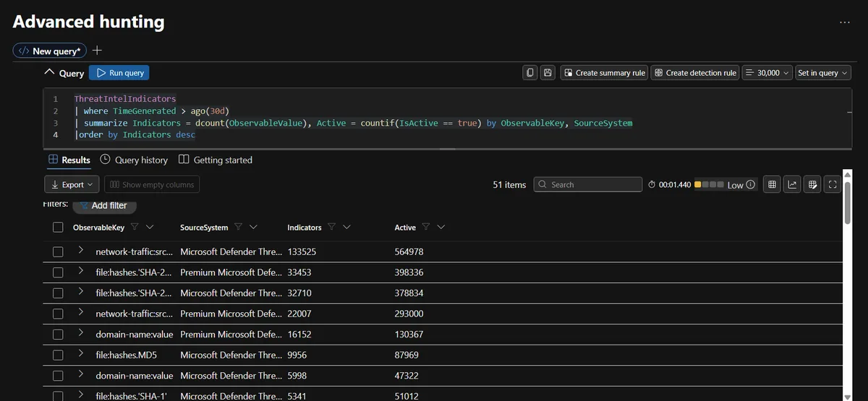
Task: Click Create summary rule
Action: click(604, 73)
